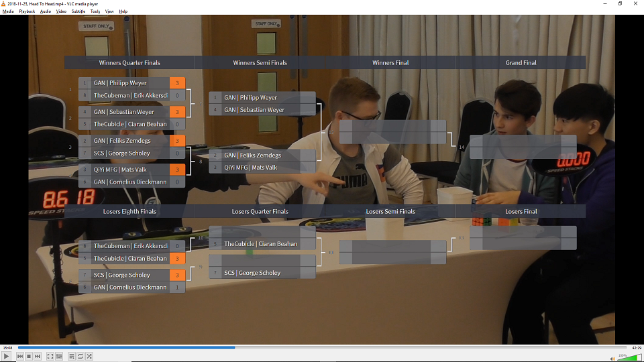
Task: Toggle loop/repeat mode
Action: [x=80, y=356]
